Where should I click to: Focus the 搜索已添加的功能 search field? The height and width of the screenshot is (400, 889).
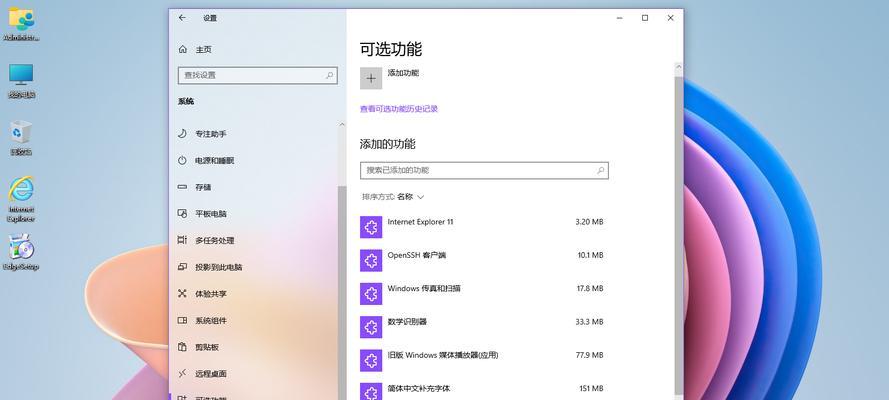(x=484, y=170)
